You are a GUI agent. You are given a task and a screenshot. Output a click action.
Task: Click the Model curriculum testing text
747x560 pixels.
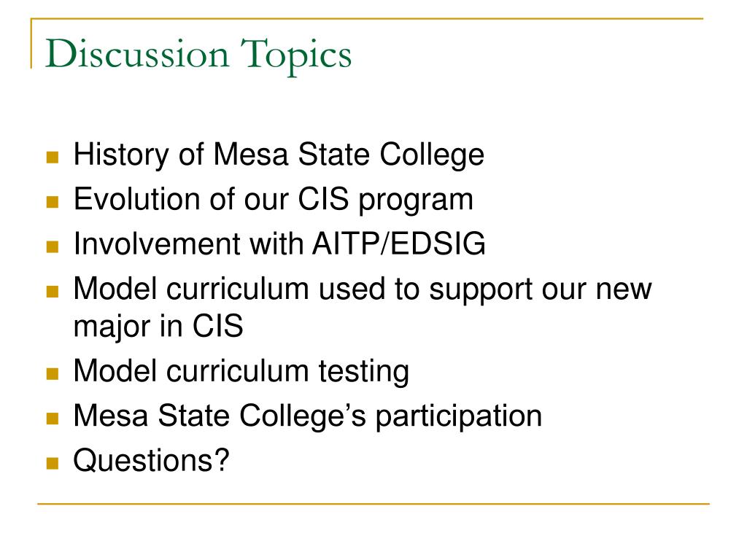tap(241, 371)
